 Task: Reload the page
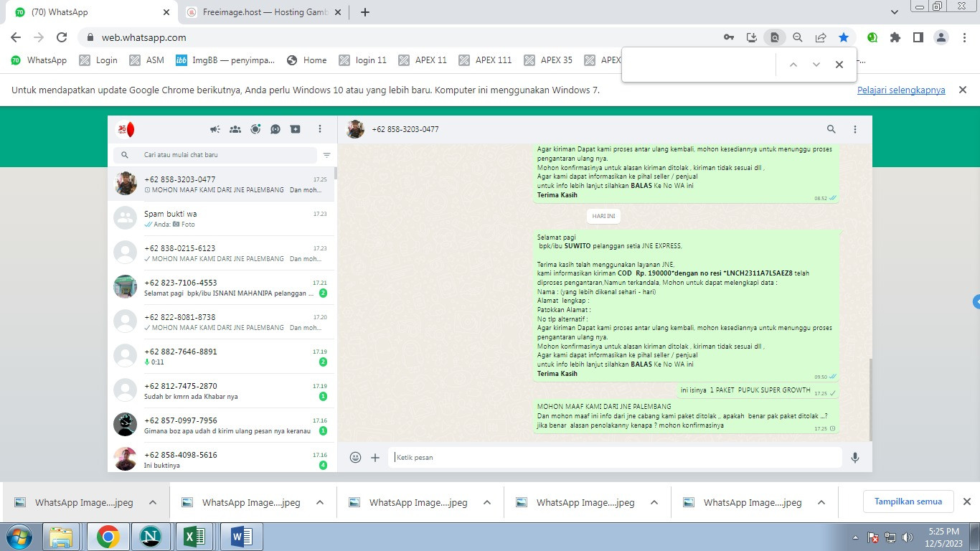coord(62,37)
